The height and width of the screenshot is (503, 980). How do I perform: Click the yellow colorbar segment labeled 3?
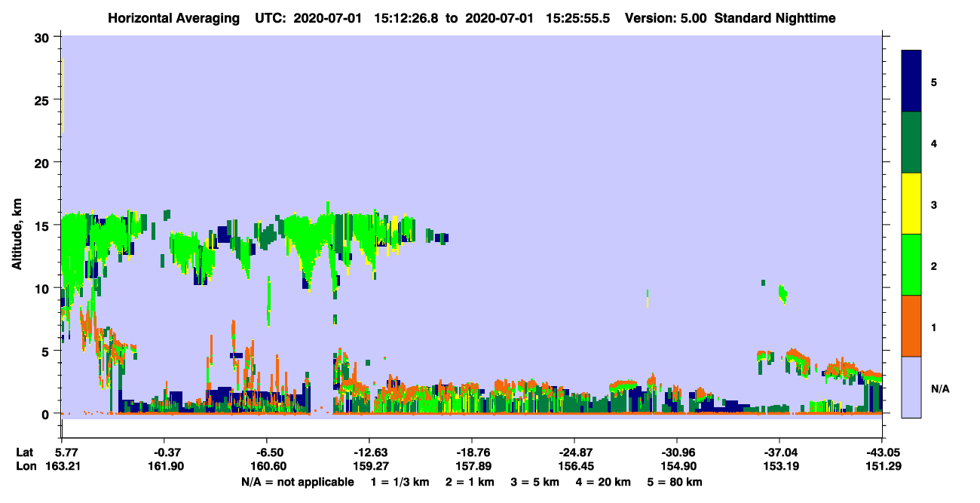click(911, 204)
